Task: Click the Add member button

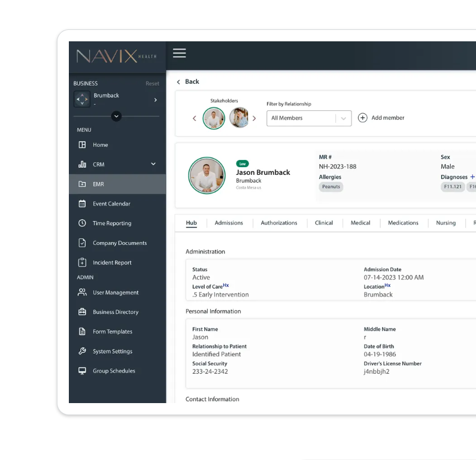Action: tap(381, 118)
